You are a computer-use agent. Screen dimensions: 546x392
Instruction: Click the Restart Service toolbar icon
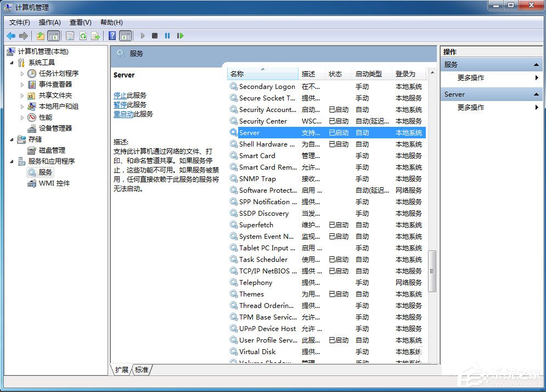coord(181,36)
